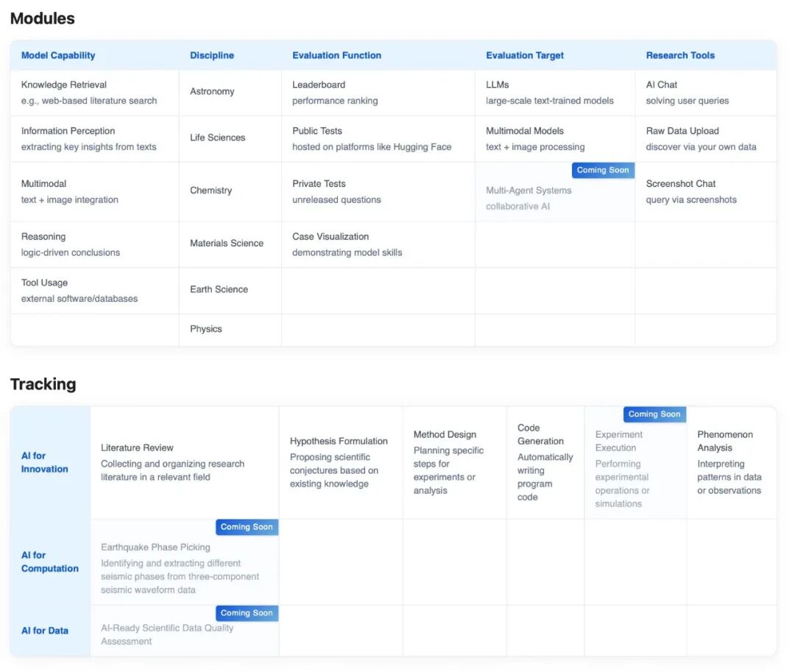Open the Leaderboard performance ranking entry
The width and height of the screenshot is (795, 672).
pyautogui.click(x=378, y=93)
